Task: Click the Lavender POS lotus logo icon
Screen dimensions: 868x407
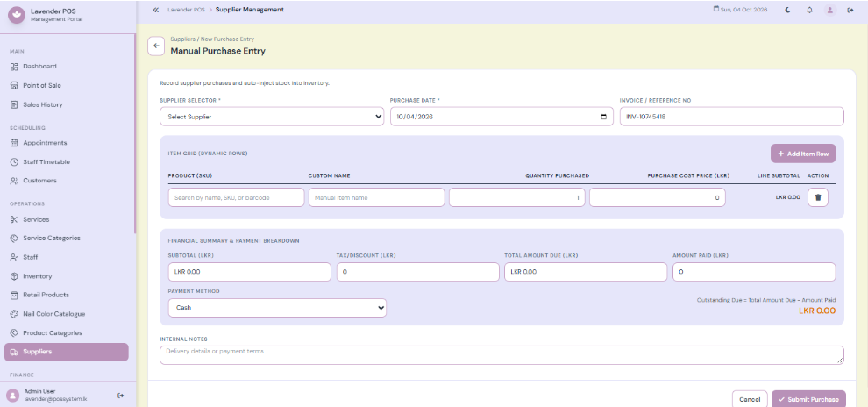Action: point(17,15)
